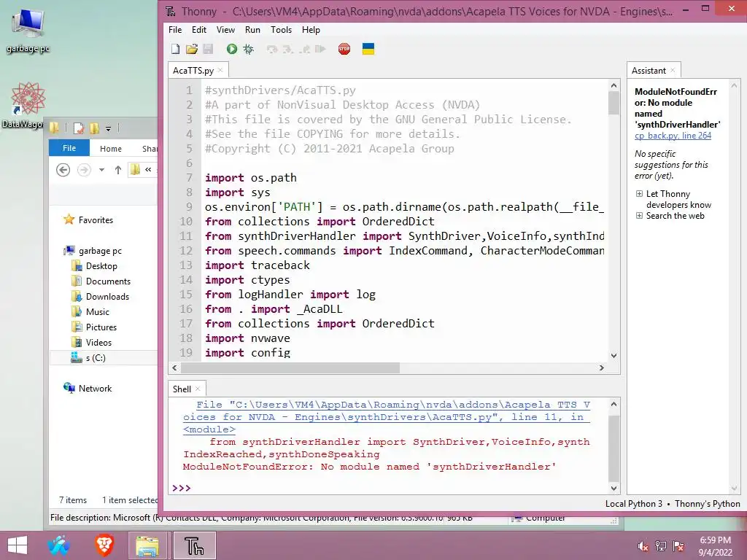Click the Back arrow in Explorer
The image size is (747, 560).
(x=63, y=169)
